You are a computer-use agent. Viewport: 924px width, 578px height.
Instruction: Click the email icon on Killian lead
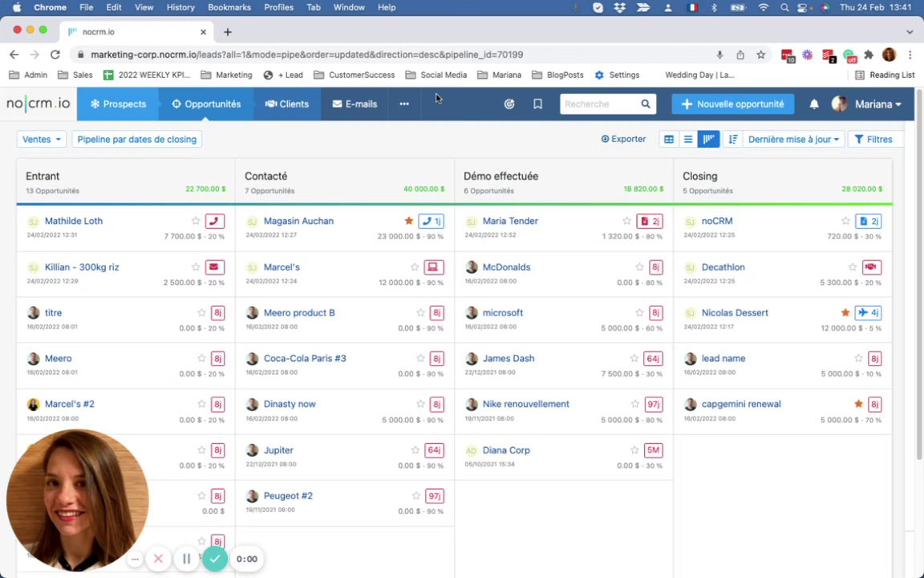click(214, 267)
